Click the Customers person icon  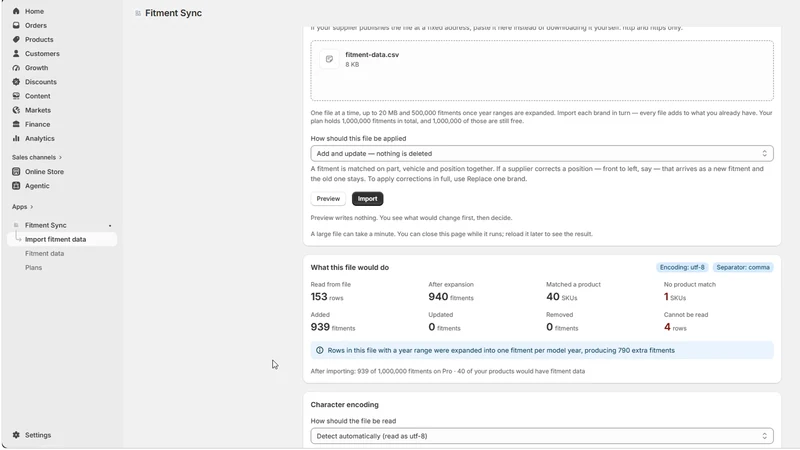click(16, 54)
